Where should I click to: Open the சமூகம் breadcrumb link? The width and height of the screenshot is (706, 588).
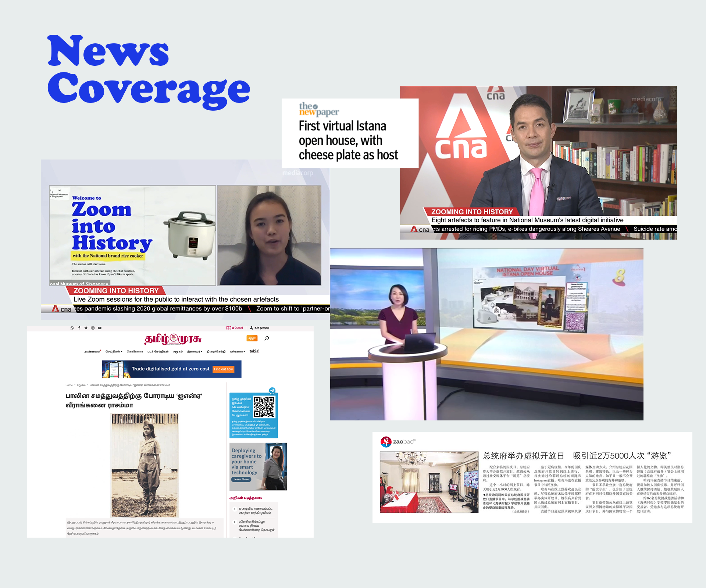pyautogui.click(x=81, y=385)
